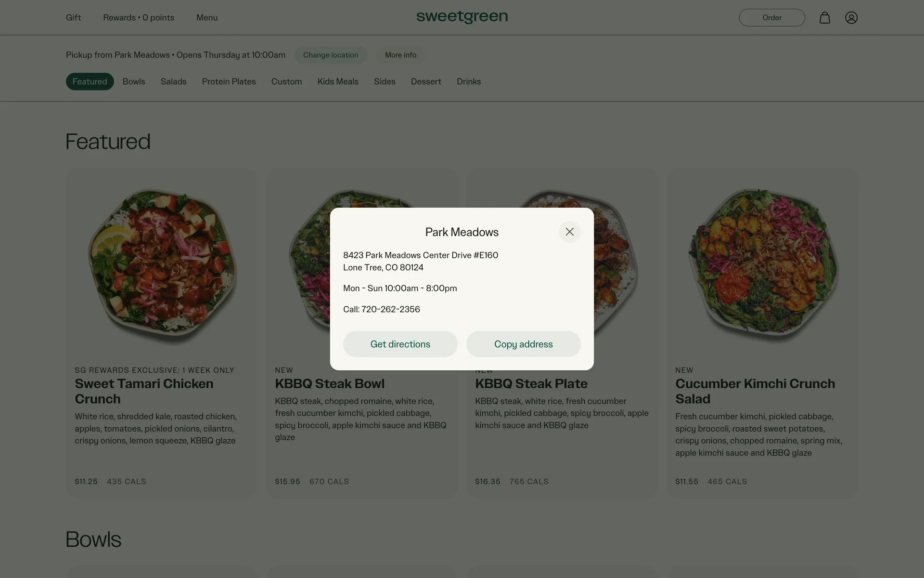Click Change location button
The width and height of the screenshot is (924, 578).
pyautogui.click(x=331, y=55)
